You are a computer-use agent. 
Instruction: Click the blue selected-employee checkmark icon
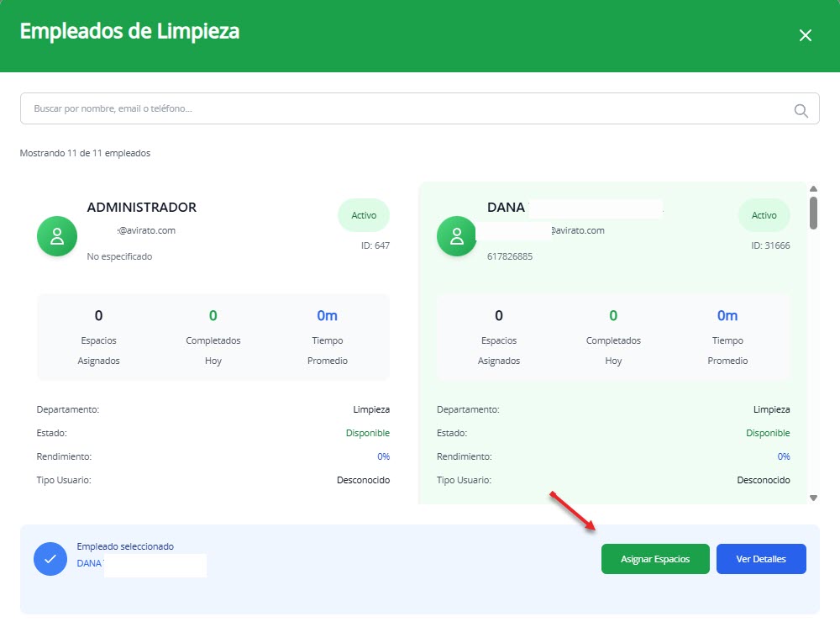(x=50, y=559)
